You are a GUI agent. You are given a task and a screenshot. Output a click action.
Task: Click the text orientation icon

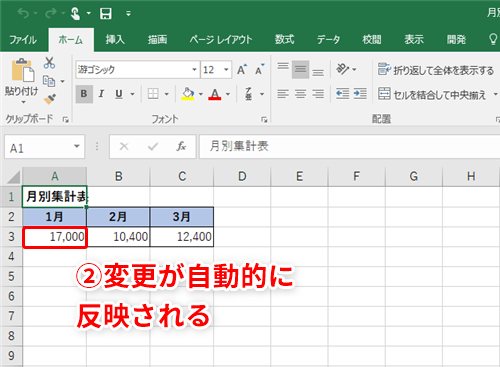click(342, 69)
